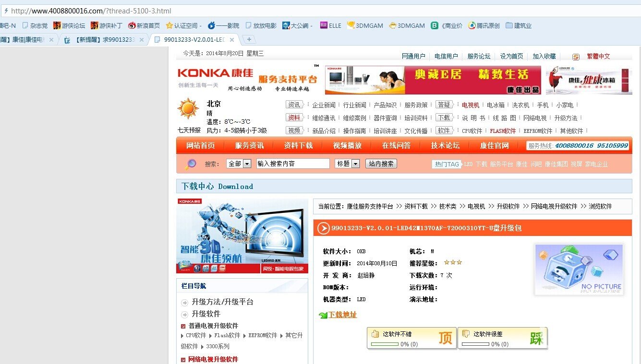Open the 网站首页 nav item

pyautogui.click(x=201, y=145)
